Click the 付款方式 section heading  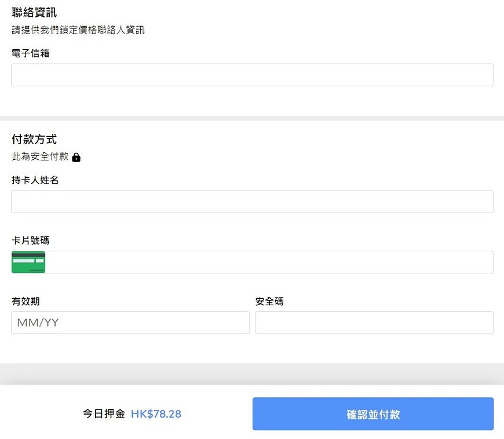click(x=34, y=140)
